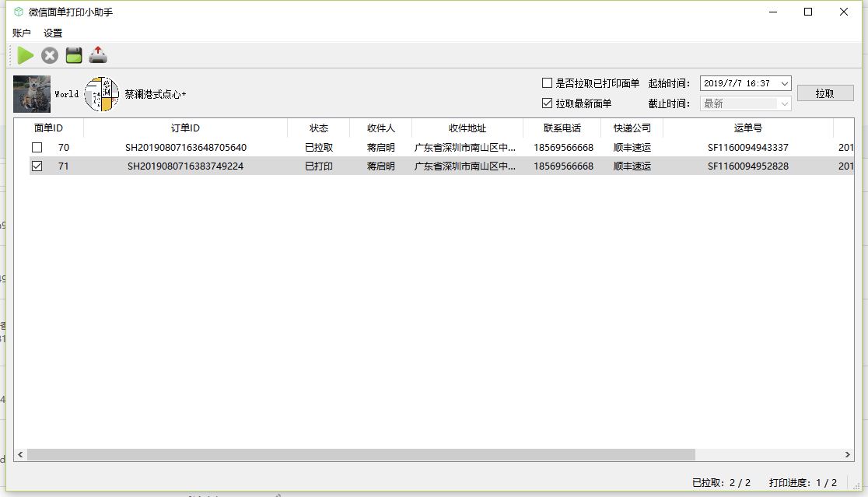Open the 设置 menu

(x=53, y=33)
